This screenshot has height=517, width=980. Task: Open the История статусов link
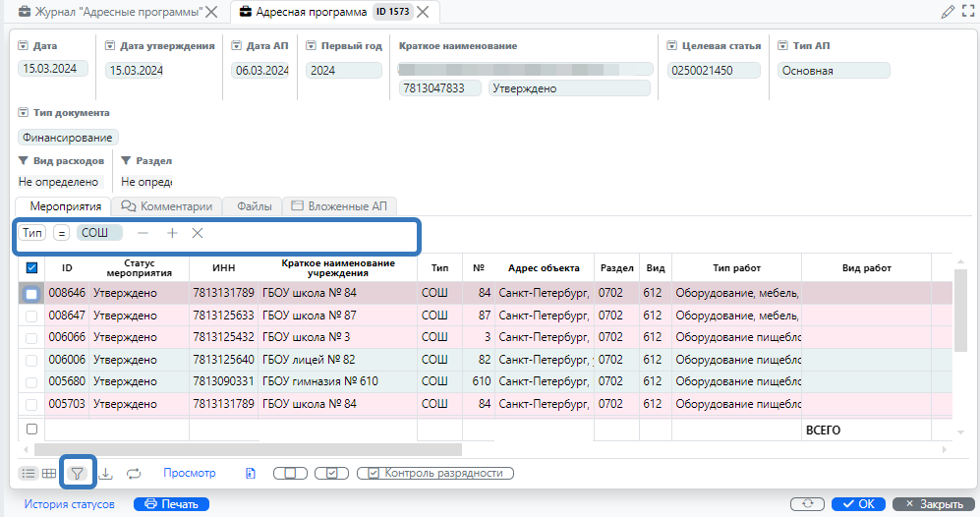[70, 504]
